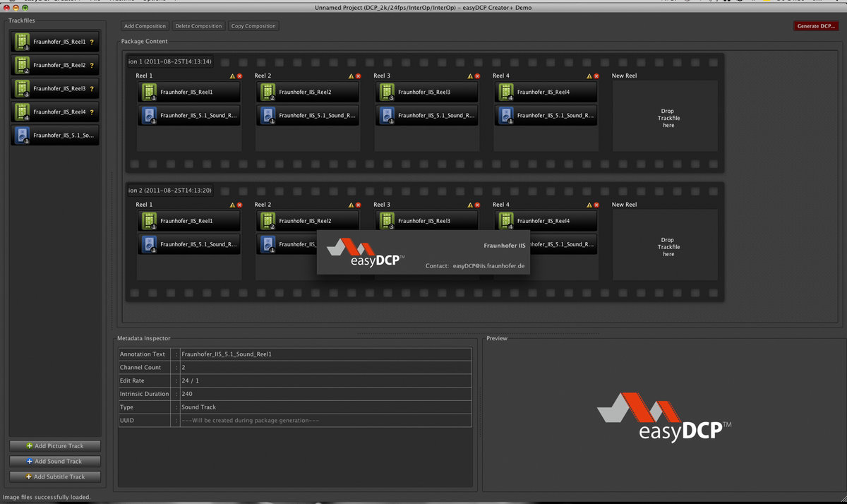Click Add Picture Track button
The image size is (847, 504).
(x=55, y=446)
